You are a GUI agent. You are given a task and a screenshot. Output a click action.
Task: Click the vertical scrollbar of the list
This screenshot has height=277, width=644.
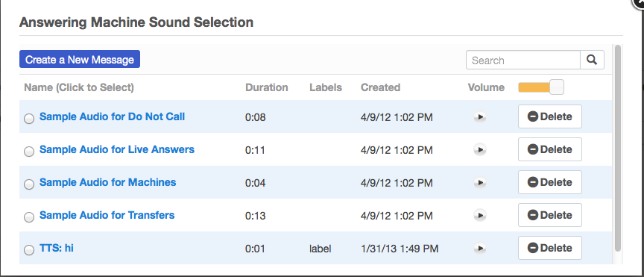[617, 148]
